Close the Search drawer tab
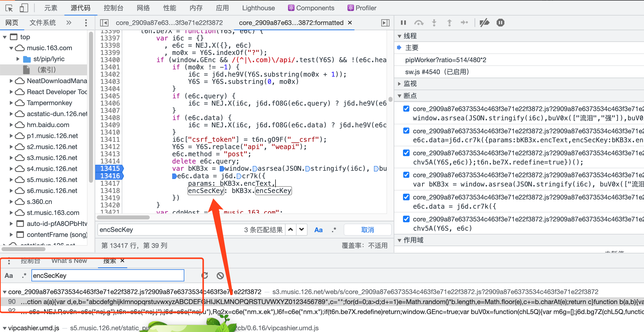Image resolution: width=644 pixels, height=332 pixels. tap(122, 261)
